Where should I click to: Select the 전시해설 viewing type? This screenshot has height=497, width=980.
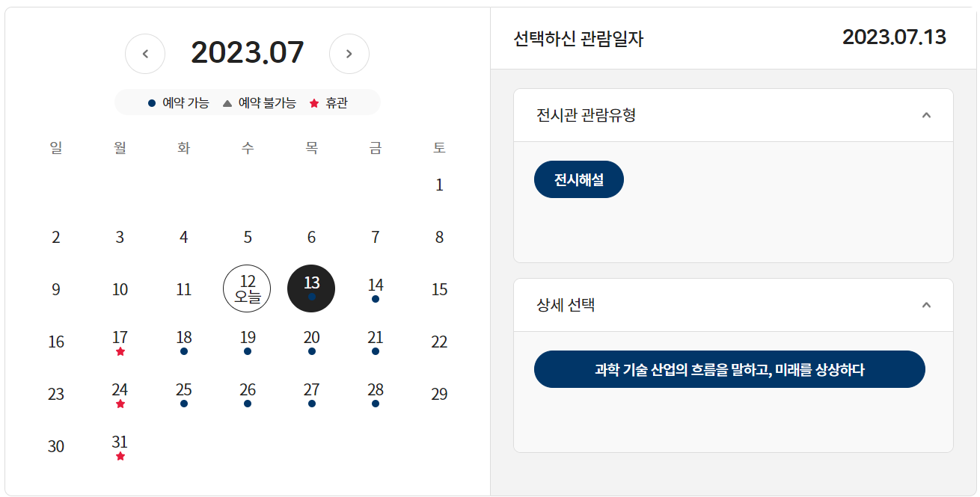578,179
